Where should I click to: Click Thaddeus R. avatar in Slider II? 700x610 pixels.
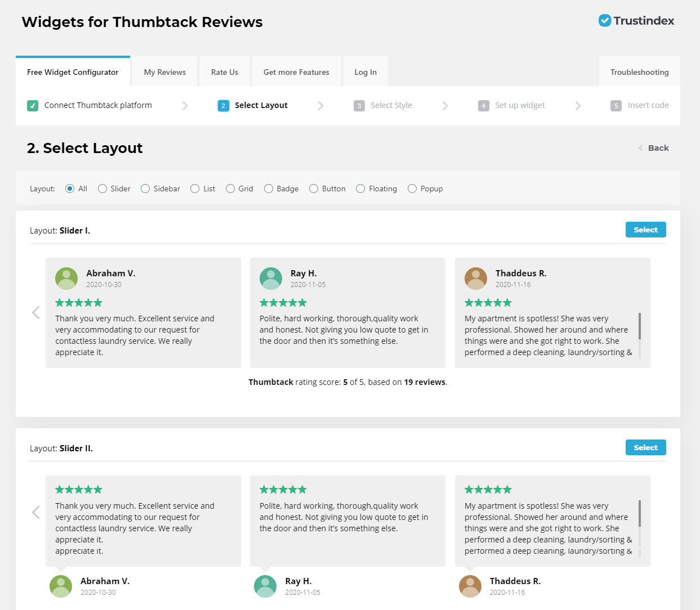pyautogui.click(x=470, y=586)
